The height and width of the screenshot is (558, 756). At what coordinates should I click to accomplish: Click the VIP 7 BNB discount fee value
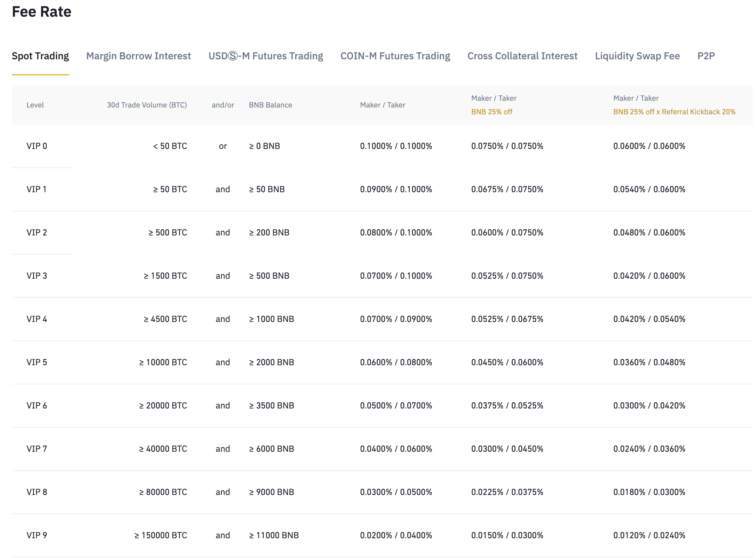coord(507,449)
